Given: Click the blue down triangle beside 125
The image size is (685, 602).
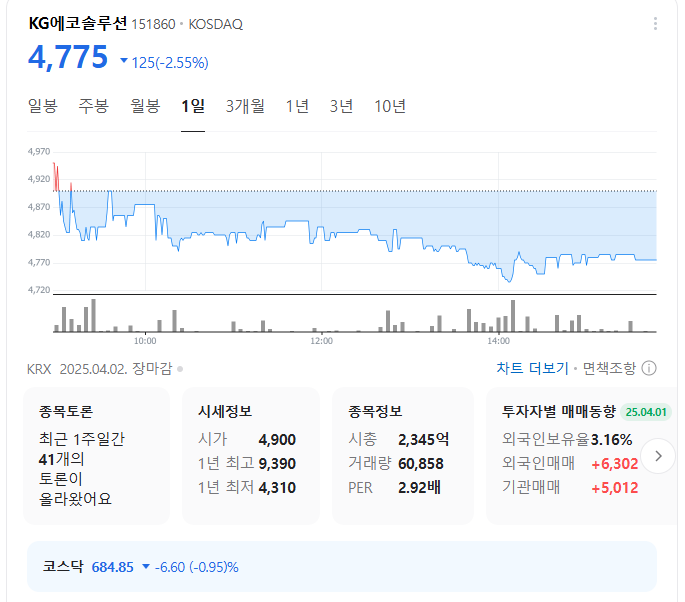Looking at the screenshot, I should click(124, 61).
